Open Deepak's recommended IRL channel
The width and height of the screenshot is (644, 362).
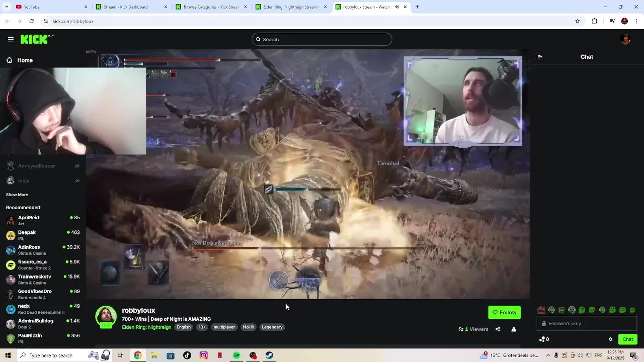pyautogui.click(x=43, y=235)
